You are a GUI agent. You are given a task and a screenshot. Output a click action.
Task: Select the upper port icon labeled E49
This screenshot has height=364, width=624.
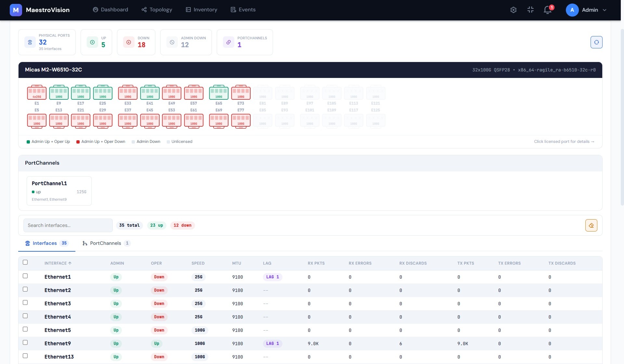pyautogui.click(x=172, y=92)
